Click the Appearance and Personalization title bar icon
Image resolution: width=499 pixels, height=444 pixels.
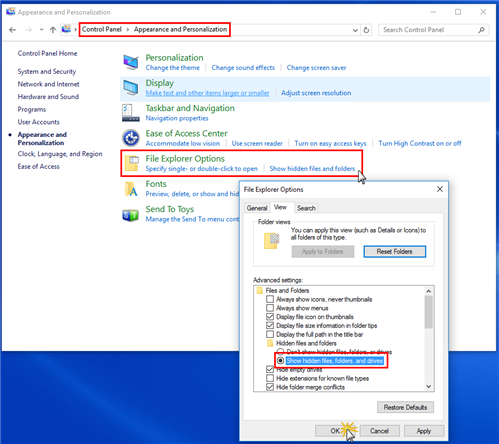coord(11,12)
